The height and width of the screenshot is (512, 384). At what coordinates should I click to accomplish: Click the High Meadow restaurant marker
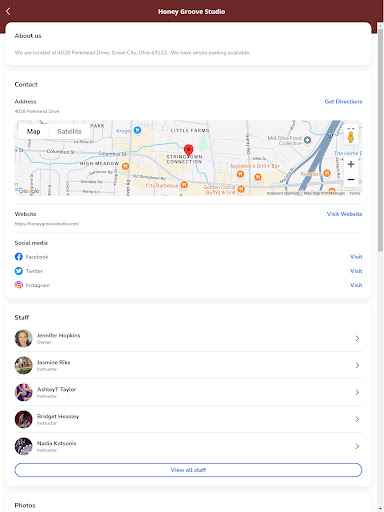point(125,166)
